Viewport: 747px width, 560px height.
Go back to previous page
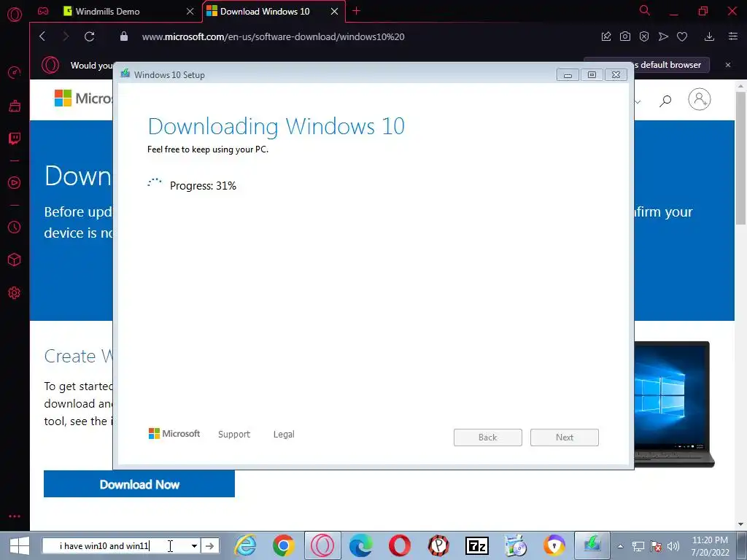tap(42, 36)
